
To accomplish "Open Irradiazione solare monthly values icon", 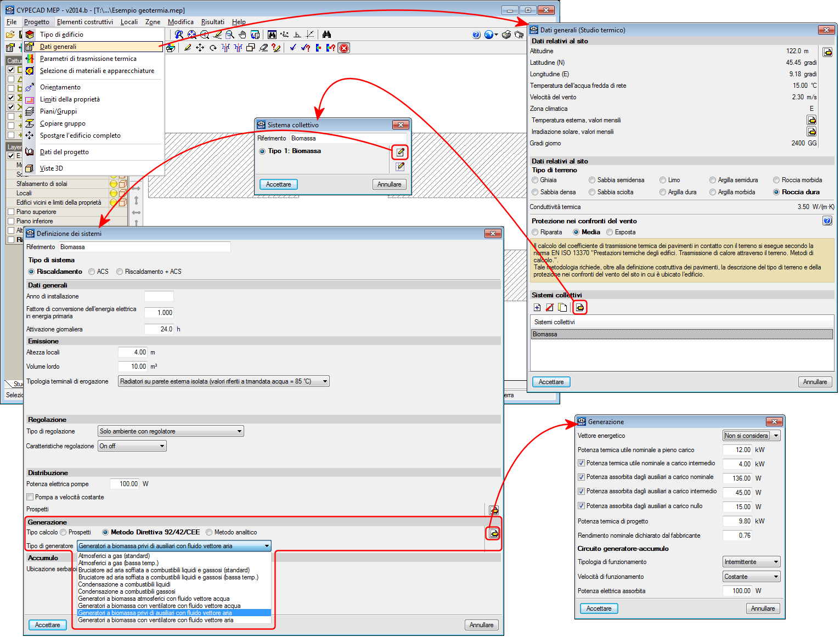I will [x=811, y=132].
